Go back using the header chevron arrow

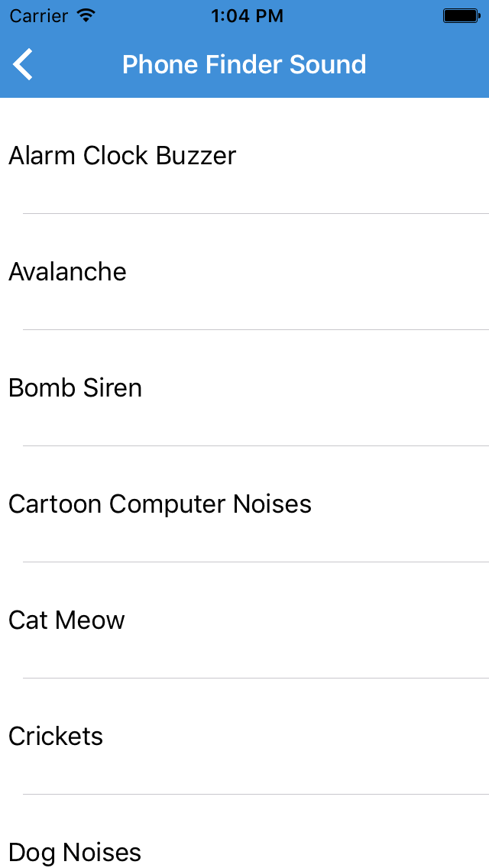coord(23,64)
